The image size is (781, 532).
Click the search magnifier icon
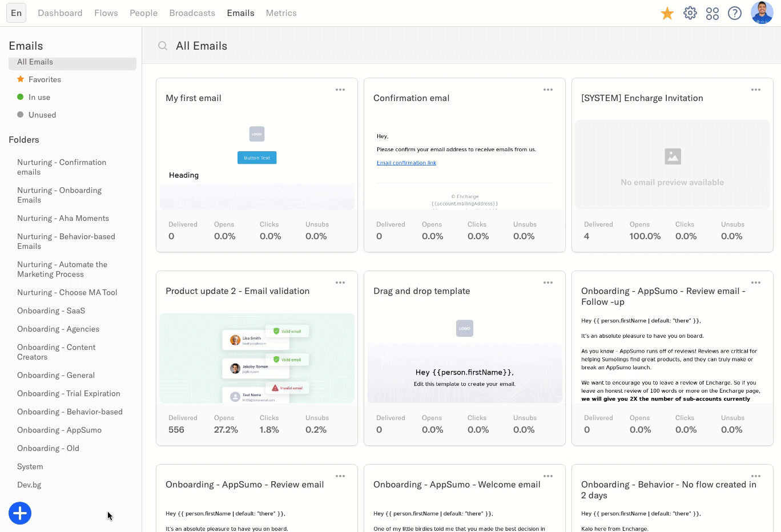(163, 46)
